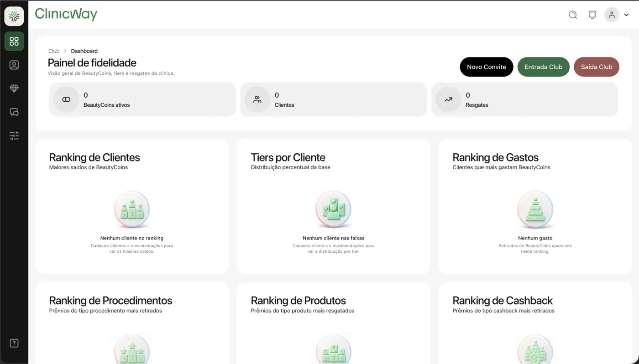The image size is (639, 364).
Task: Click the Ranking de Clientes podium illustration
Action: 132,210
